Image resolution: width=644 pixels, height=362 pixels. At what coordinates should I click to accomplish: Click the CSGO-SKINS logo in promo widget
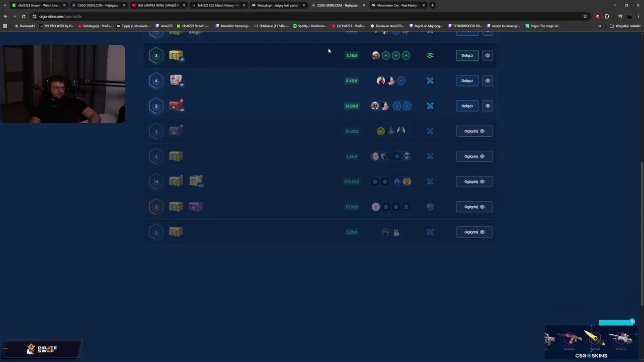point(591,355)
